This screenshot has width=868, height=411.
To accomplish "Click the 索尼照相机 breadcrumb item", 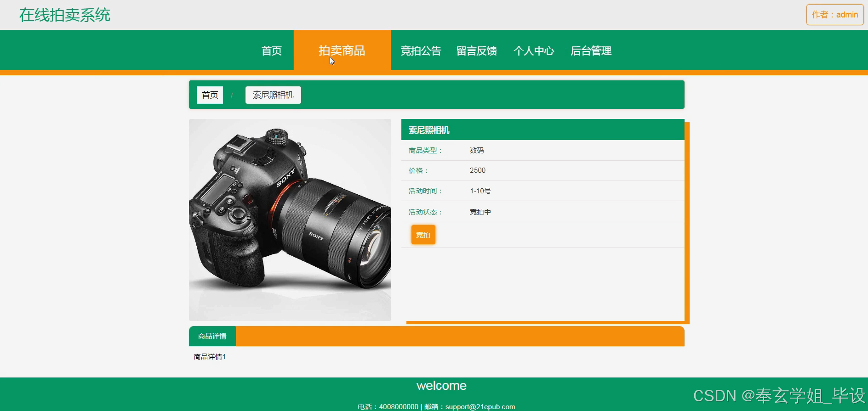I will [273, 95].
